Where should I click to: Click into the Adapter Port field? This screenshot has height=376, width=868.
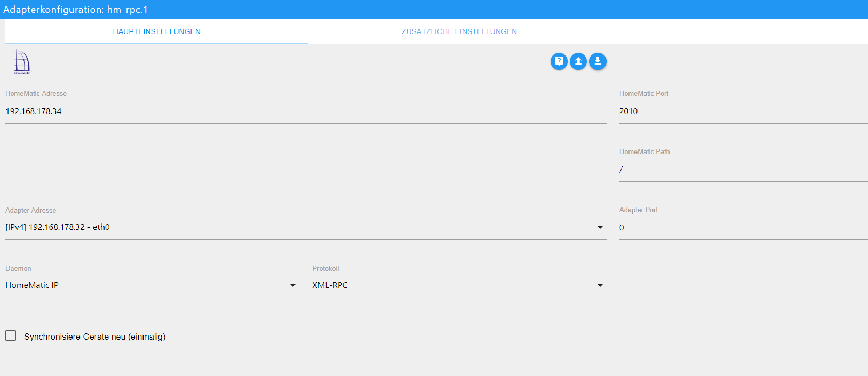click(x=744, y=228)
